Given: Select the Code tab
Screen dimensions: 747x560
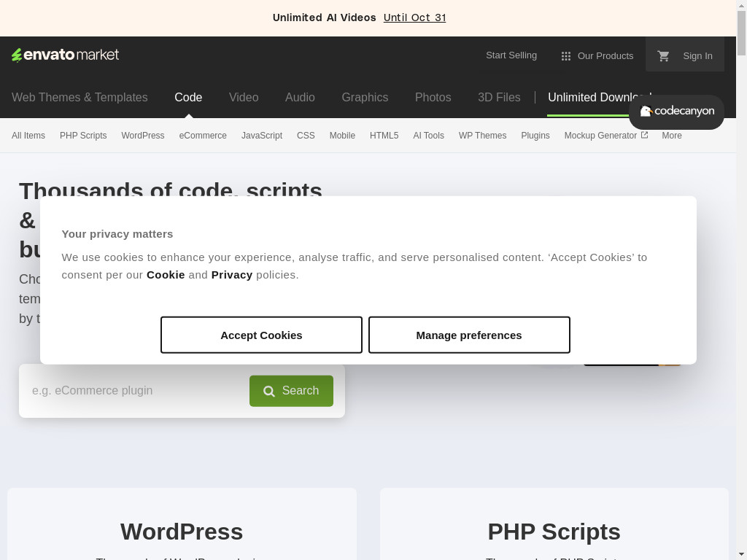Looking at the screenshot, I should (188, 98).
